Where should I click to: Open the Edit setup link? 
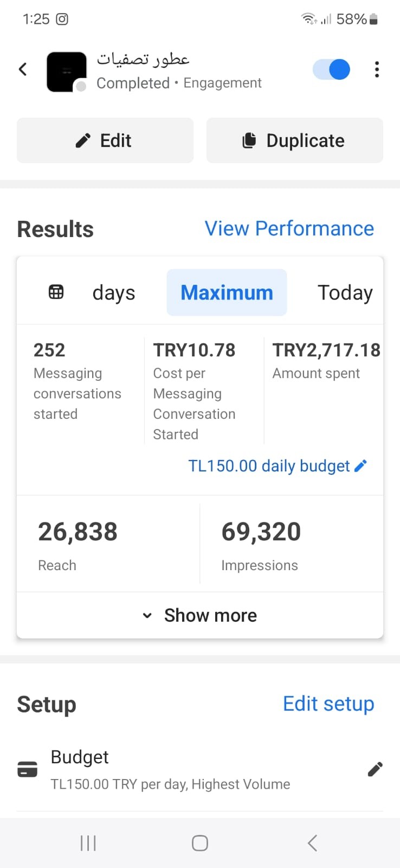tap(328, 704)
